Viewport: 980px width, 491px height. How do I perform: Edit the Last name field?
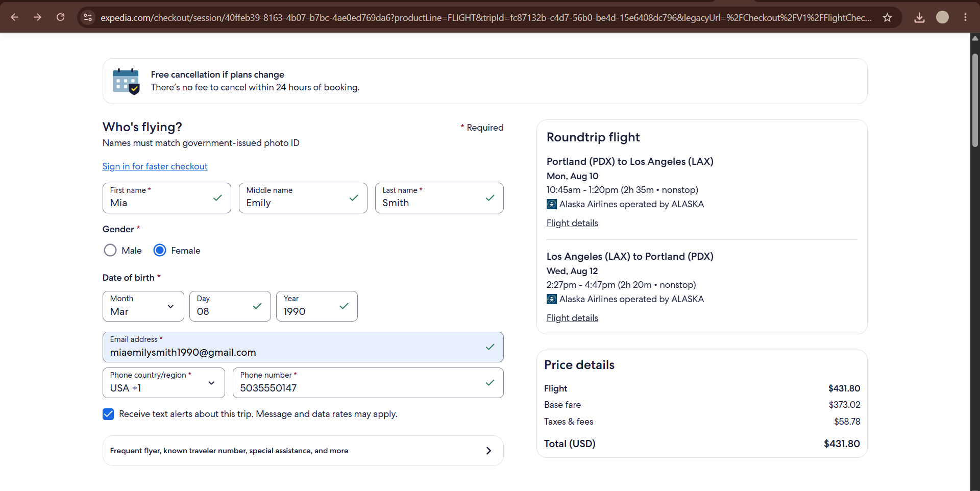(439, 198)
